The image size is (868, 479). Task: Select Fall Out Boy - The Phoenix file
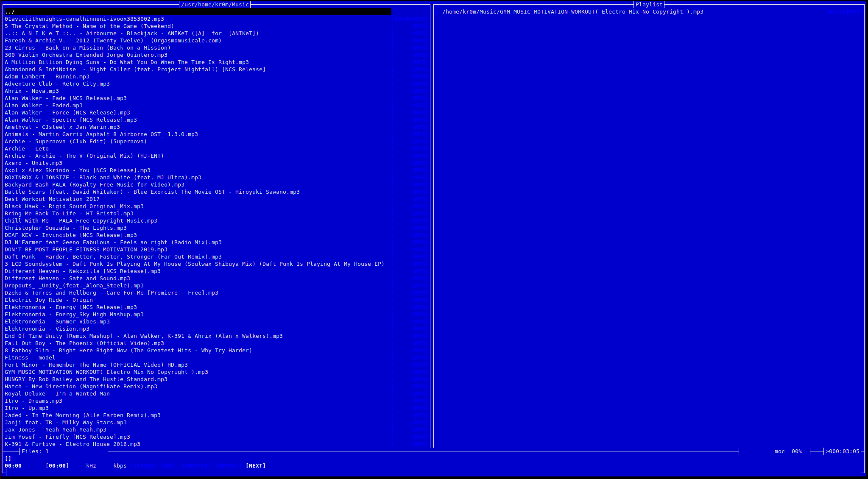(x=84, y=343)
